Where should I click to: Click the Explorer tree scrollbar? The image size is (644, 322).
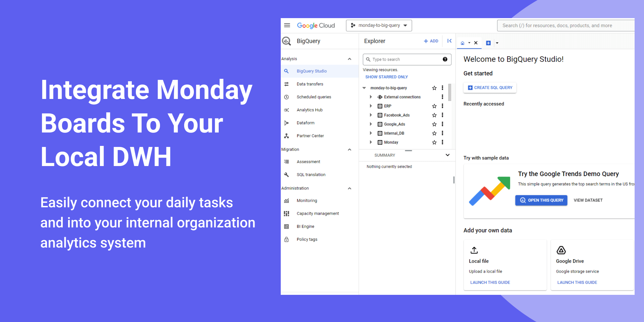(450, 92)
